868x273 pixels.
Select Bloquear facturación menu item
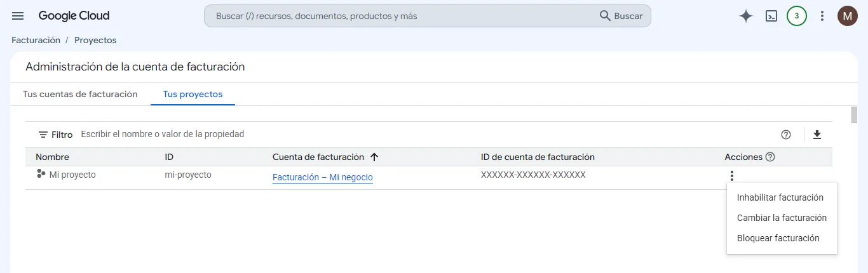click(x=782, y=238)
